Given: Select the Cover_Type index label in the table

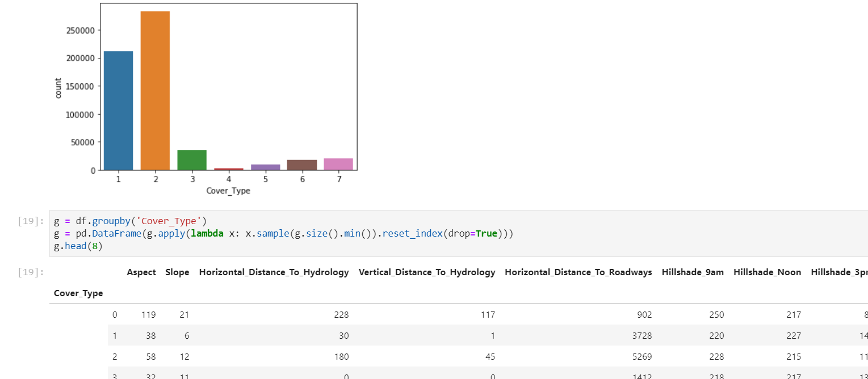Looking at the screenshot, I should tap(78, 293).
